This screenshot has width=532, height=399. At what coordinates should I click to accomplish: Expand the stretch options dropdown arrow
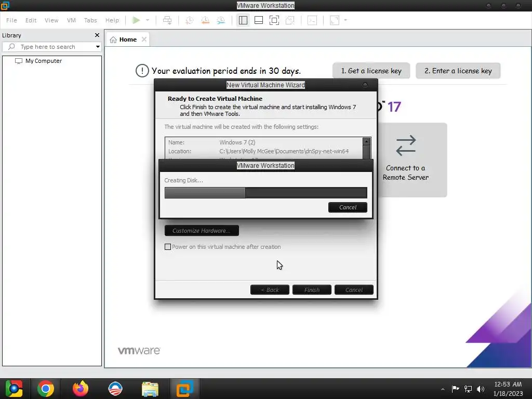345,20
